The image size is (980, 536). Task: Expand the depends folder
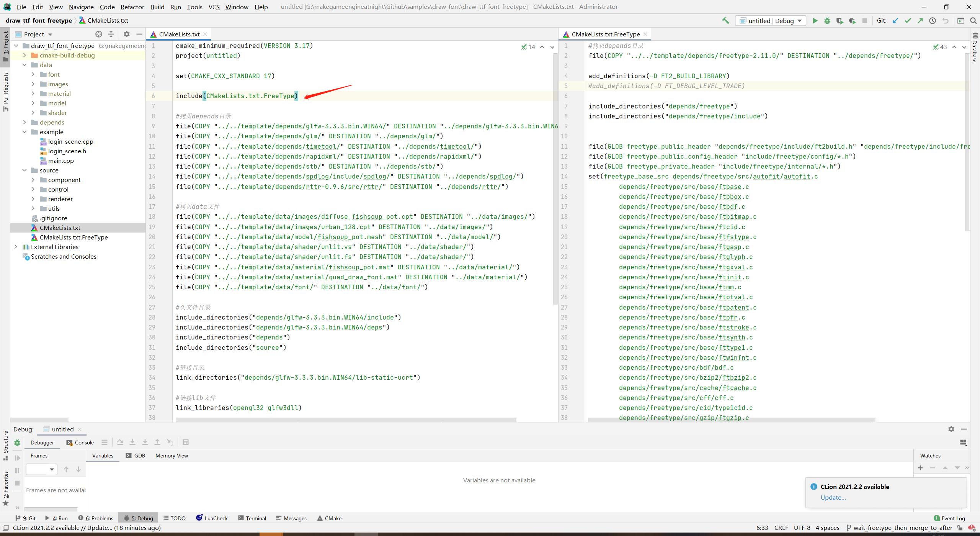click(24, 122)
